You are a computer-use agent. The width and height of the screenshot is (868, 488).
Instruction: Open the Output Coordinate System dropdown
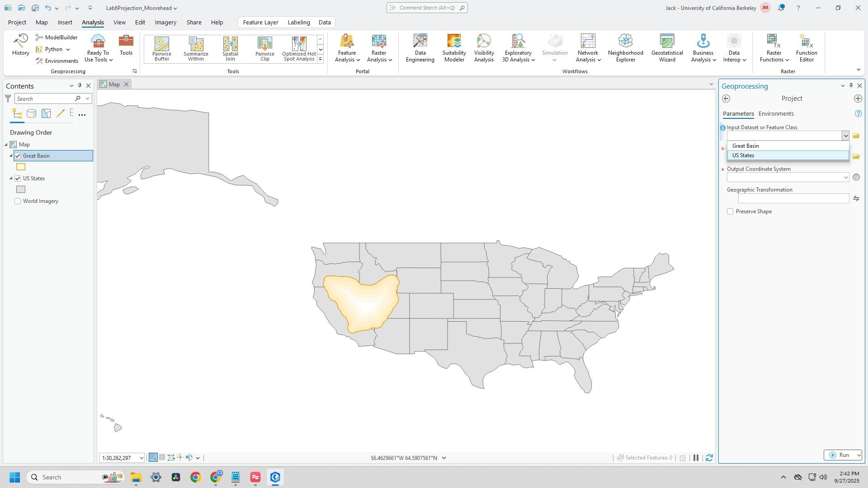(845, 178)
